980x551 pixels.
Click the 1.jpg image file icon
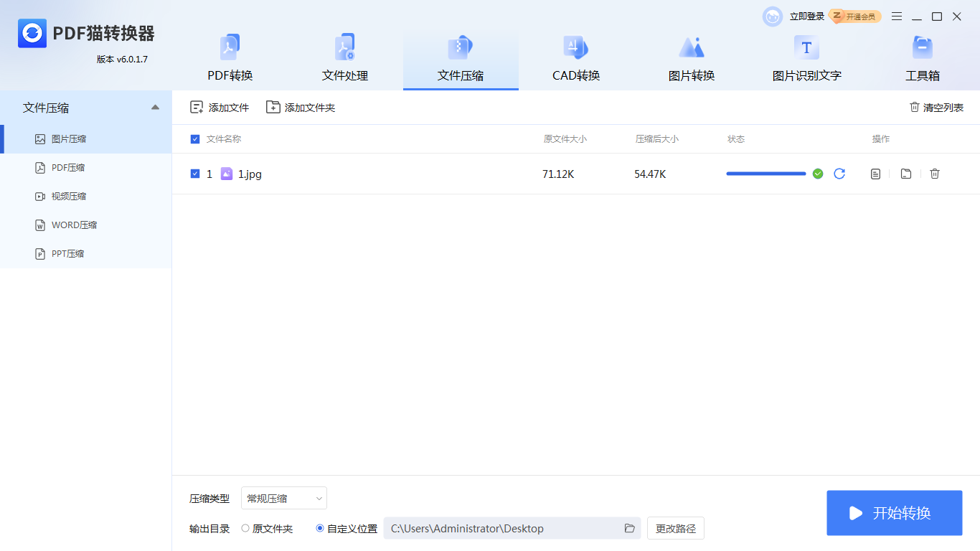click(227, 174)
